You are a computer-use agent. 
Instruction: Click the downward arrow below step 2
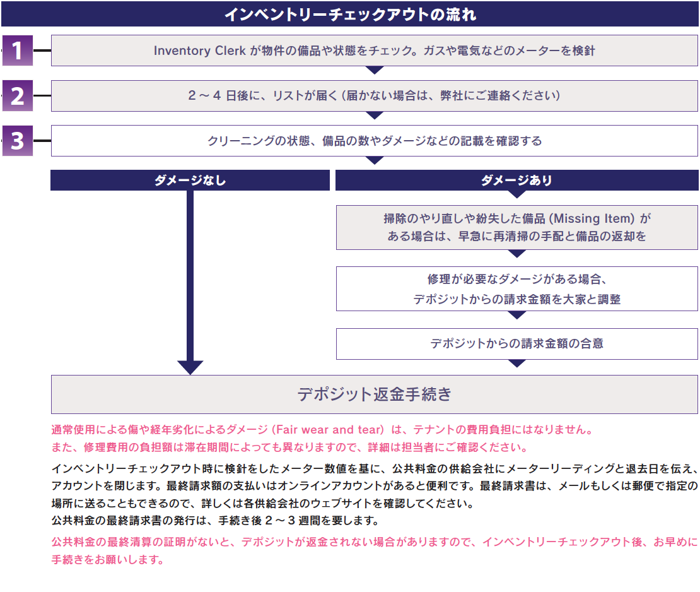[375, 117]
